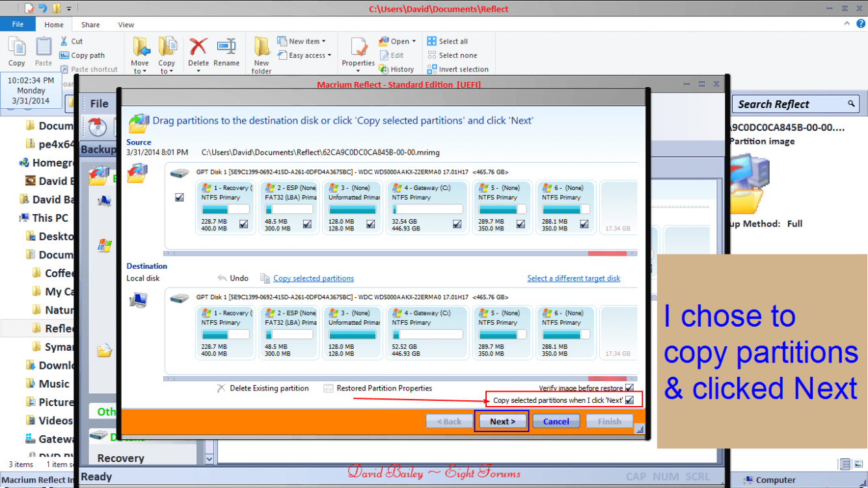Open Properties dropdown arrow in Explorer
The height and width of the screenshot is (488, 868).
359,71
